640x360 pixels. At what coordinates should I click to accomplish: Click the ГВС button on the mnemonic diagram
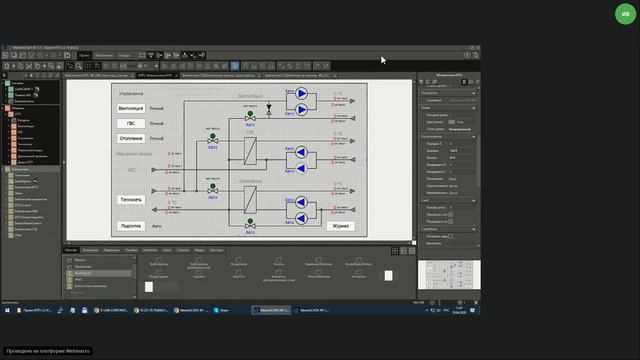[x=131, y=123]
